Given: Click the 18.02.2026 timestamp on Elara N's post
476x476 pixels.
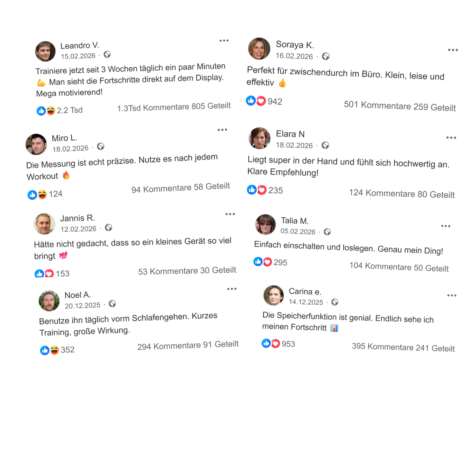Looking at the screenshot, I should click(294, 145).
